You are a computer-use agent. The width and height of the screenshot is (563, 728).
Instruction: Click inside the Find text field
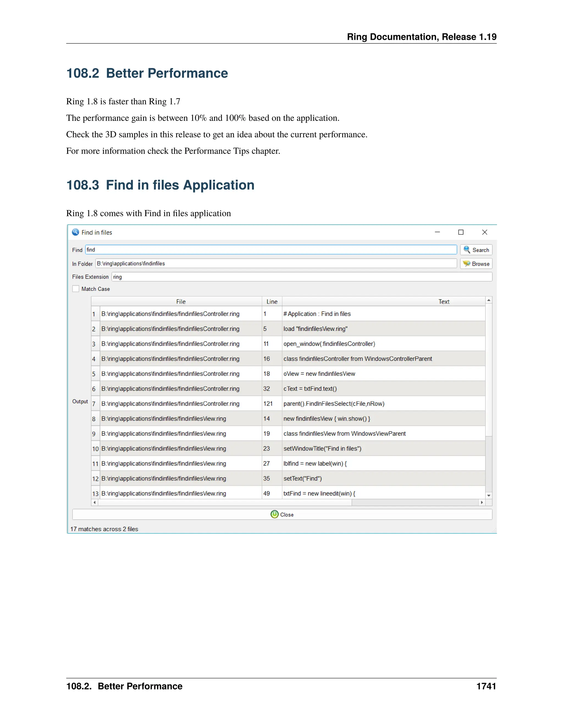click(271, 250)
